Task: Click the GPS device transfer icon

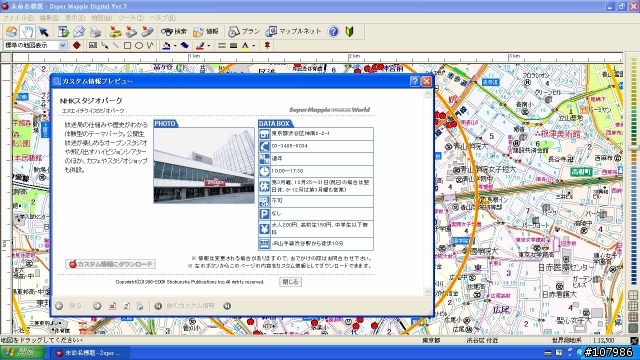Action: pos(131,31)
